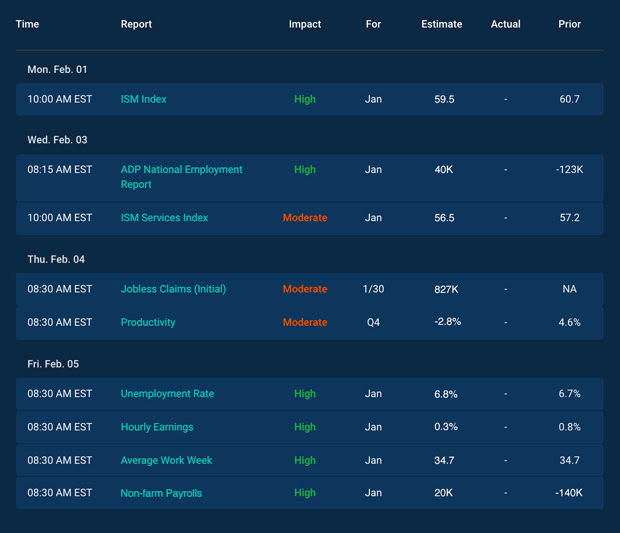Open the Productivity report link
Viewport: 620px width, 533px height.
(x=148, y=322)
